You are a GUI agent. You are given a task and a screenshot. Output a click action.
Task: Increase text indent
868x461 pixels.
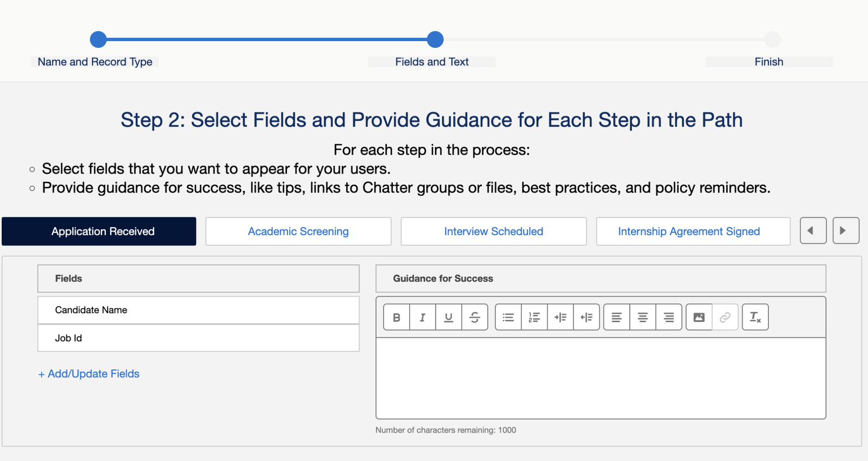560,317
